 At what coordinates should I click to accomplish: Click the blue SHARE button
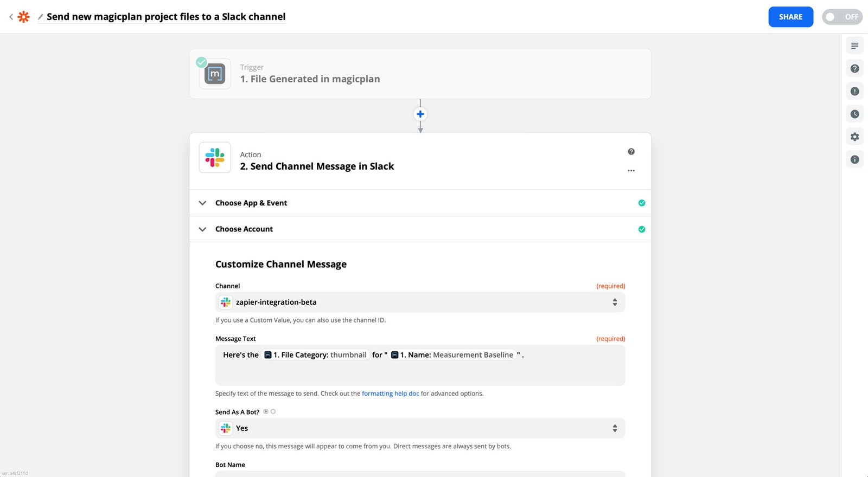pyautogui.click(x=790, y=17)
